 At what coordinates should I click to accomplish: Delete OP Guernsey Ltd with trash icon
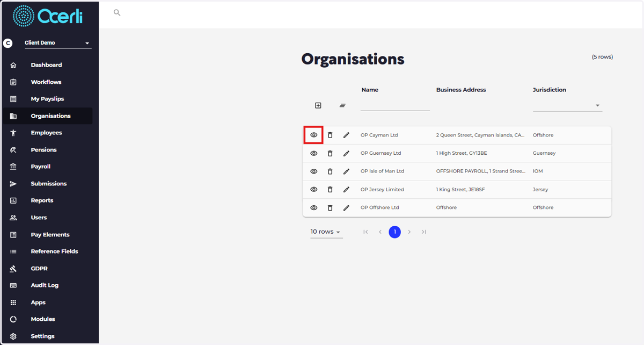[x=330, y=153]
